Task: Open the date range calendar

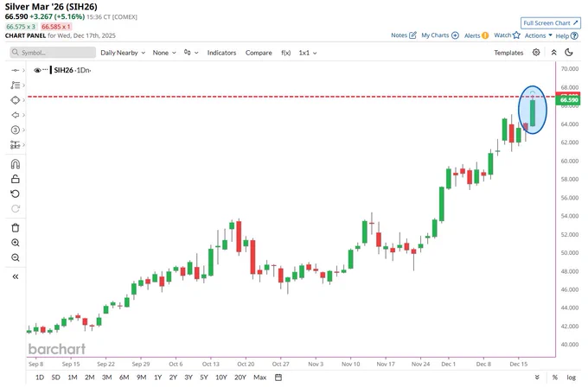Action: (278, 377)
